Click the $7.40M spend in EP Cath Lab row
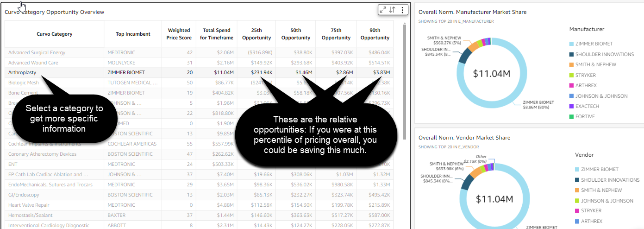The width and height of the screenshot is (644, 229). pos(225,174)
